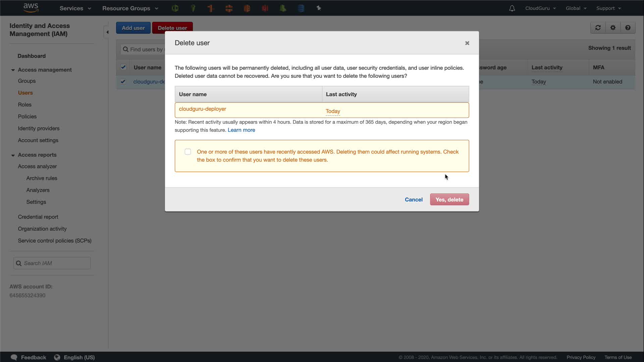Click the help question mark icon
Viewport: 644px width, 362px height.
pos(628,28)
